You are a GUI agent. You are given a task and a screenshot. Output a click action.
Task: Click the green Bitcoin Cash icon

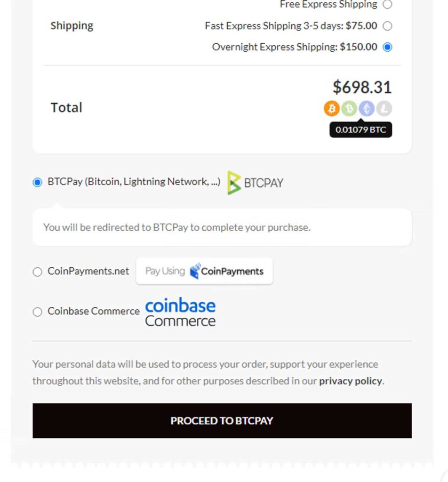click(349, 109)
